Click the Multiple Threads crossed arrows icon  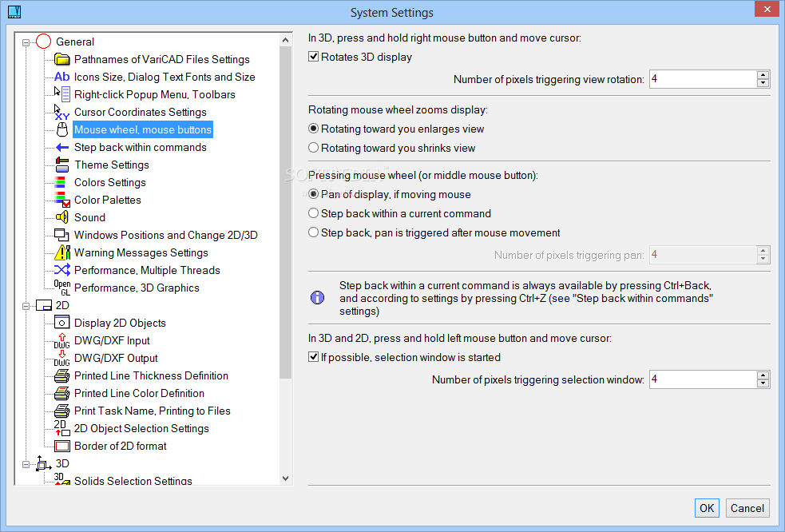pos(62,269)
